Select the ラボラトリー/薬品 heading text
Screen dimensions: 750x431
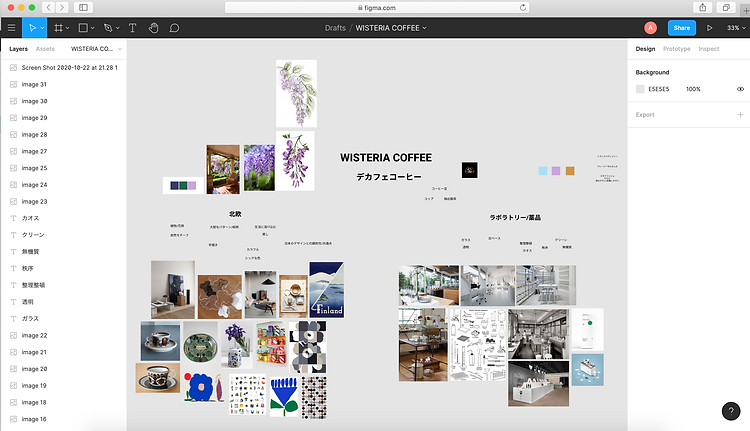pyautogui.click(x=515, y=217)
